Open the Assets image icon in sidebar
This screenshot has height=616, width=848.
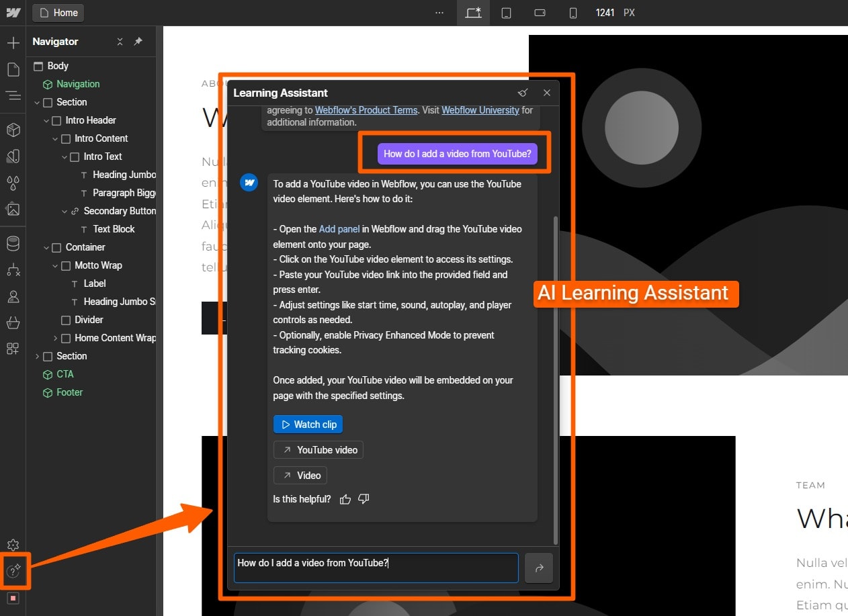[x=13, y=209]
